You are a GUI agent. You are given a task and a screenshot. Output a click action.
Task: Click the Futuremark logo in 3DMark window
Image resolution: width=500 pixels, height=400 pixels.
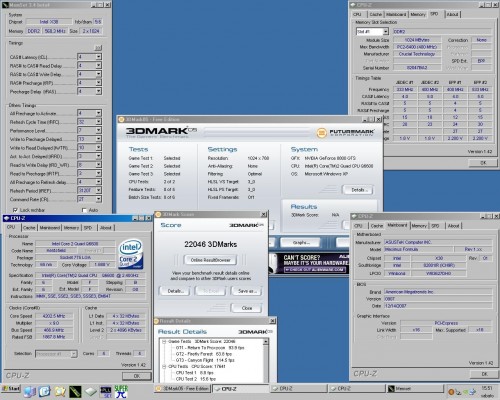tap(345, 133)
